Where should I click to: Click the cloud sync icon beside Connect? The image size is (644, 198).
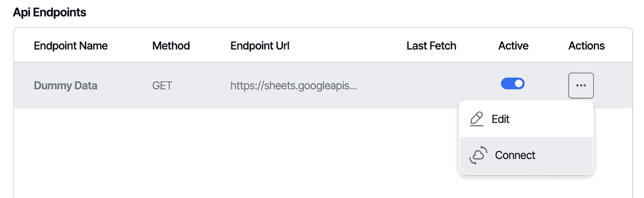click(x=478, y=155)
